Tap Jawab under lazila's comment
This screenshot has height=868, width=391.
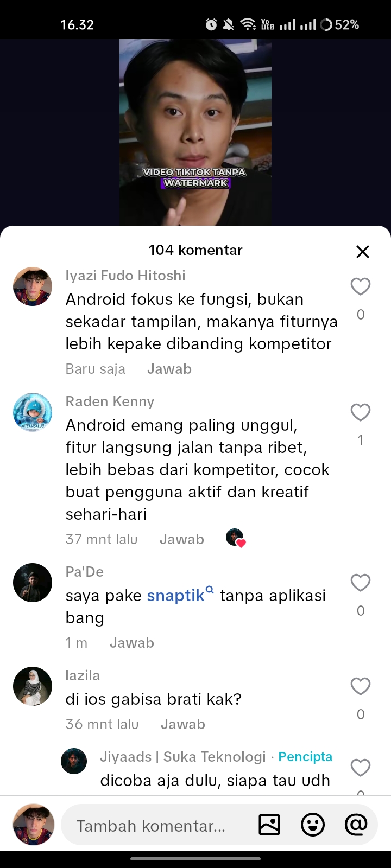[x=183, y=724]
